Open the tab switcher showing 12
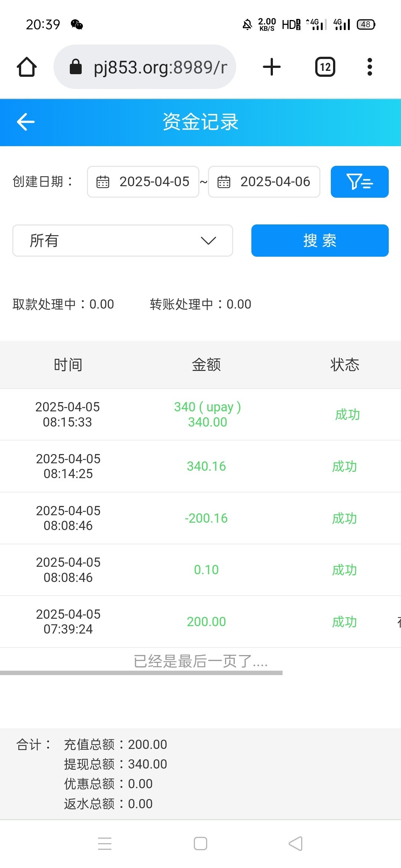 [325, 67]
